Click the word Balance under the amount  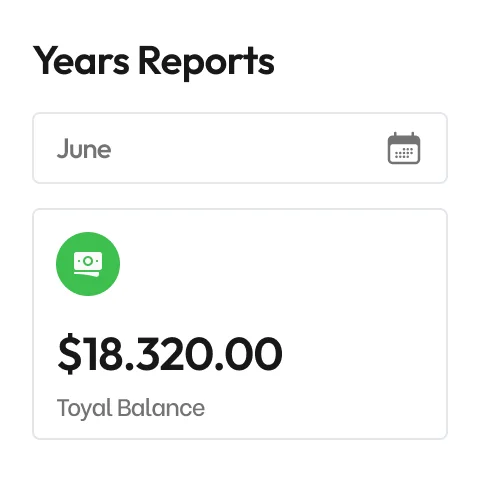161,407
